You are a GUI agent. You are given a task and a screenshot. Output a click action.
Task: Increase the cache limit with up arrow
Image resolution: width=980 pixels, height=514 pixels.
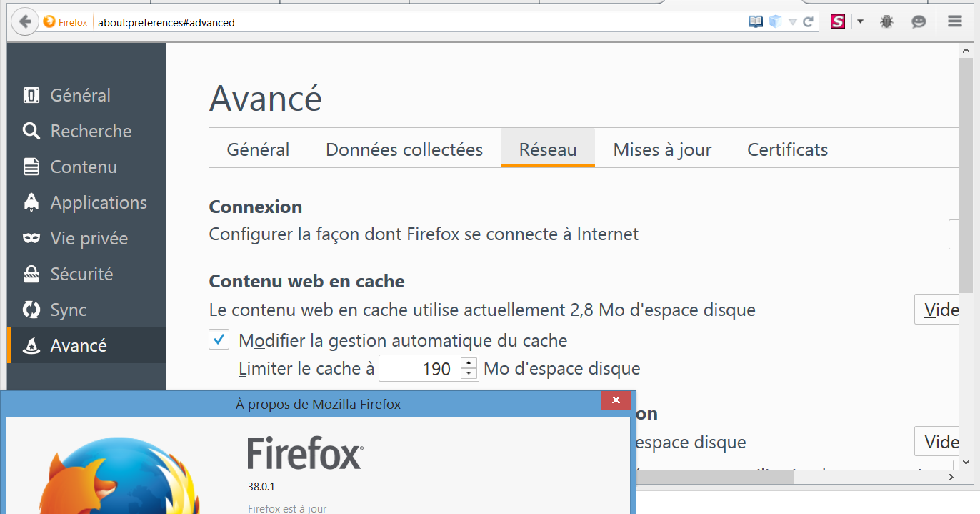pos(469,362)
